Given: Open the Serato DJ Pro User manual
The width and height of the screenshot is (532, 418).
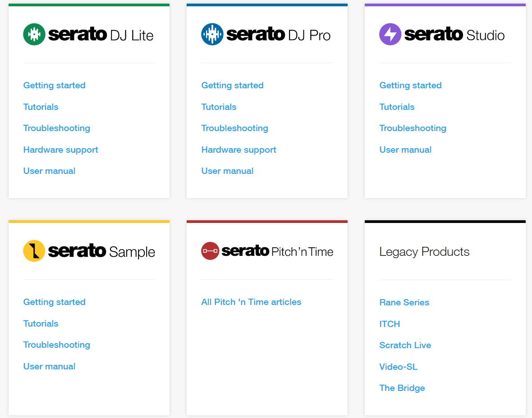Looking at the screenshot, I should pyautogui.click(x=227, y=171).
